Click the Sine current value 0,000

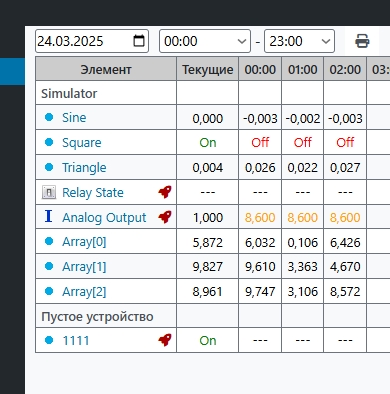(x=208, y=118)
